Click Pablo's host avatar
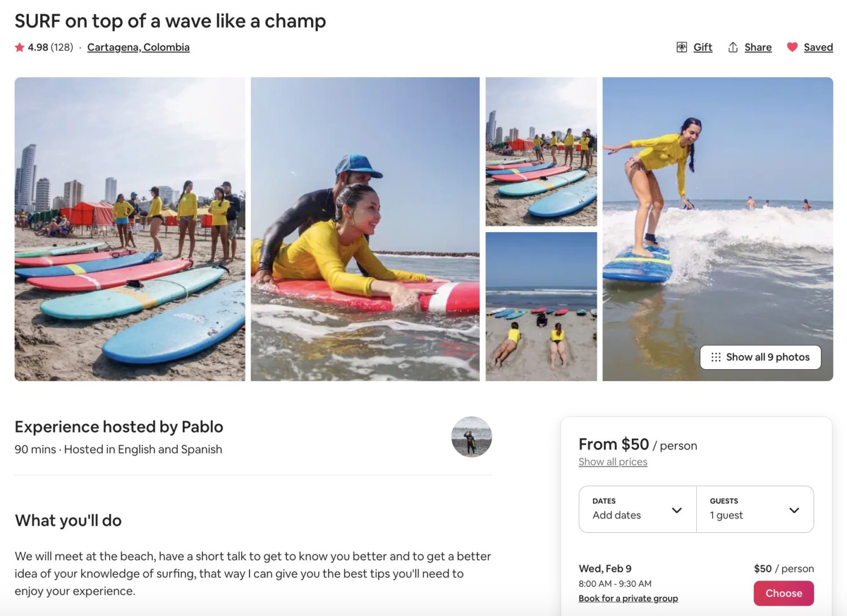The image size is (847, 616). (x=471, y=436)
